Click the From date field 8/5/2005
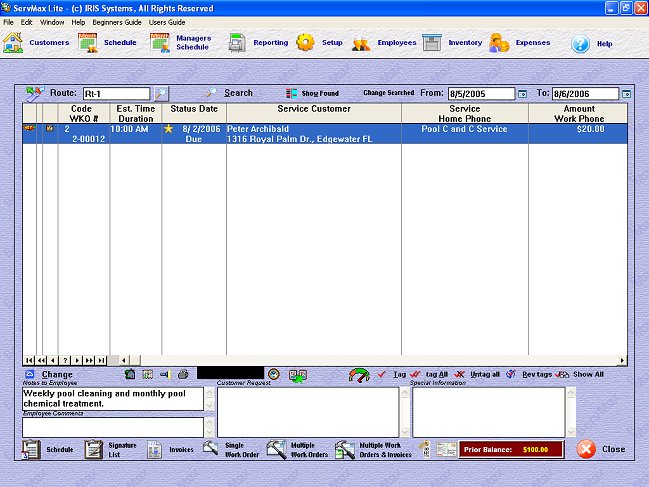This screenshot has width=649, height=487. pos(481,94)
